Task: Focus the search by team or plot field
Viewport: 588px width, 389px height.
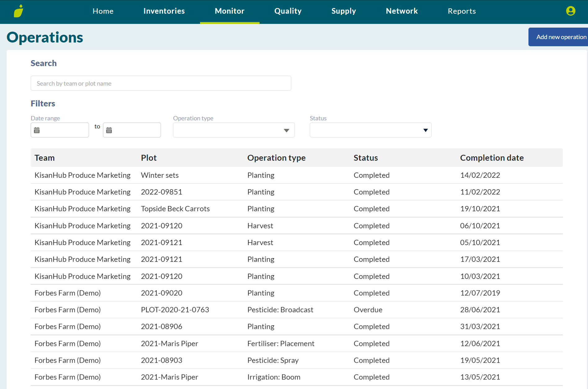Action: (161, 83)
